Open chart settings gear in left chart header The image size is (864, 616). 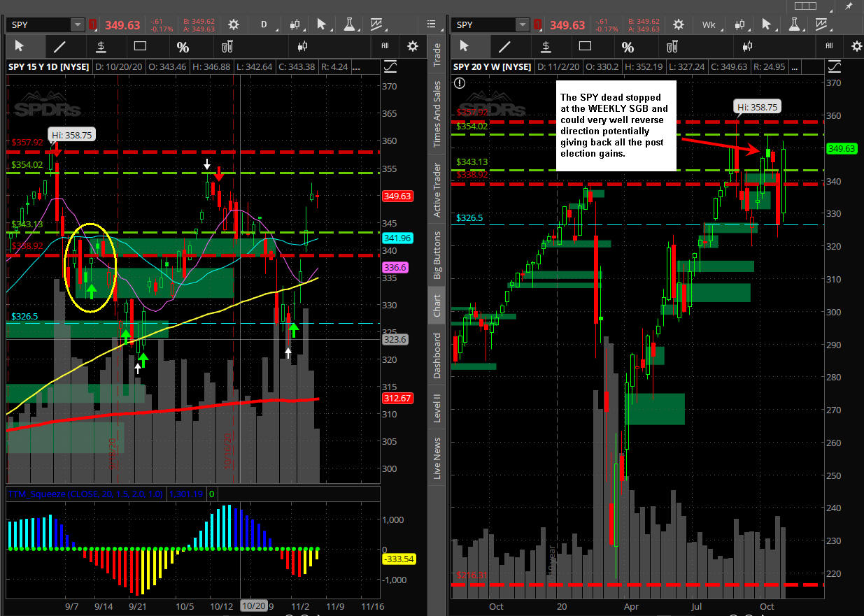point(233,24)
